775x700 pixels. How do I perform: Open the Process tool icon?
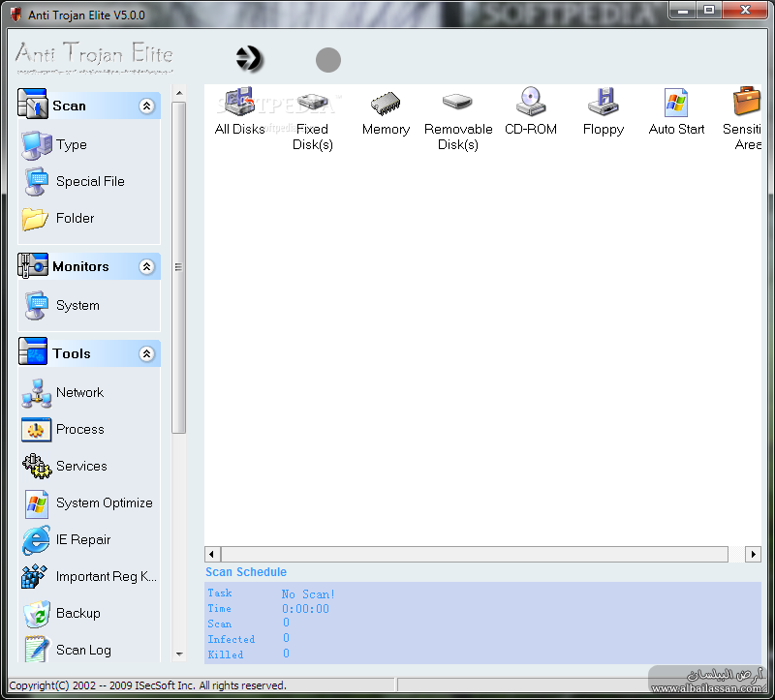pos(36,430)
